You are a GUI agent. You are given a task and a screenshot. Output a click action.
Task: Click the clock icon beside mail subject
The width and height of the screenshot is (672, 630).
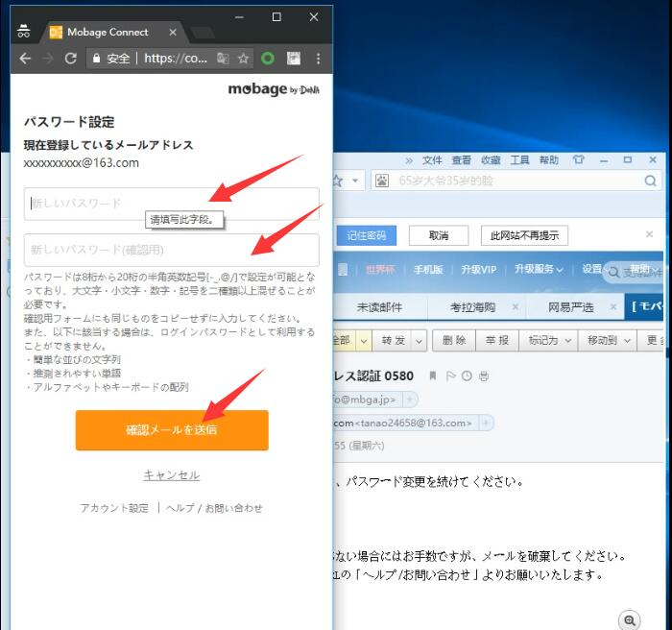click(467, 376)
